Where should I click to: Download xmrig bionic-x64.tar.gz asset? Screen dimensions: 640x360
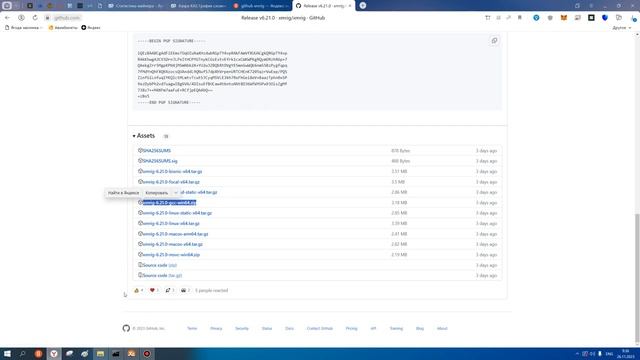point(172,171)
